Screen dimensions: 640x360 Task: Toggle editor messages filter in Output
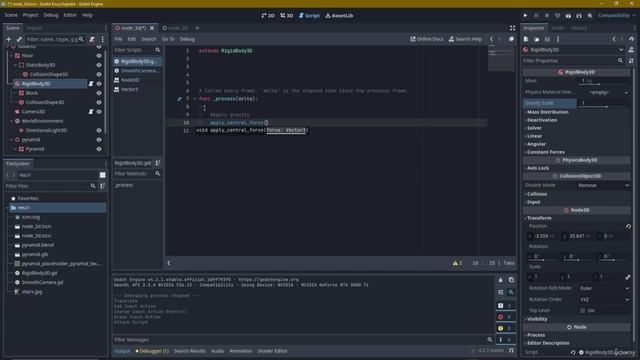[x=505, y=340]
